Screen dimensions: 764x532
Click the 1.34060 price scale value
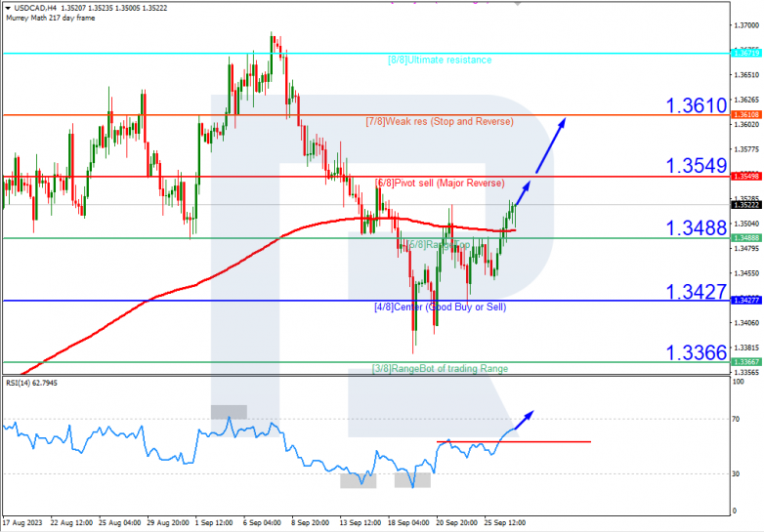point(746,323)
